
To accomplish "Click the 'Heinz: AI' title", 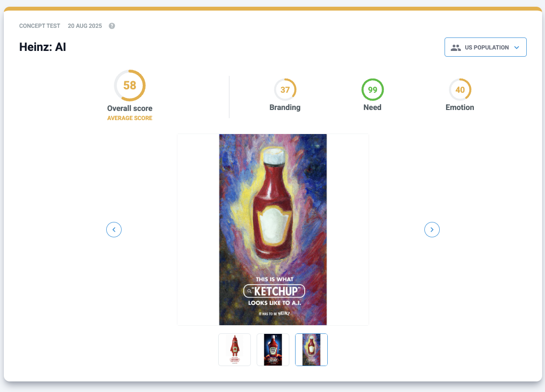I will pyautogui.click(x=42, y=47).
